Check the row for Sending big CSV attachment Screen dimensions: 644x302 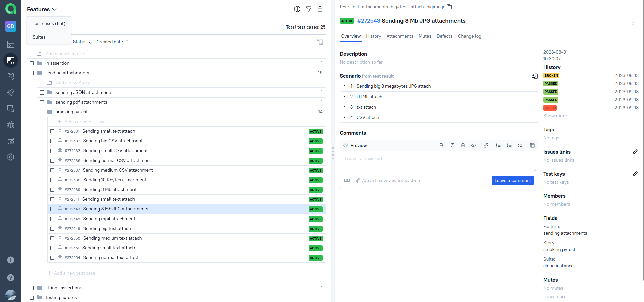[52, 141]
